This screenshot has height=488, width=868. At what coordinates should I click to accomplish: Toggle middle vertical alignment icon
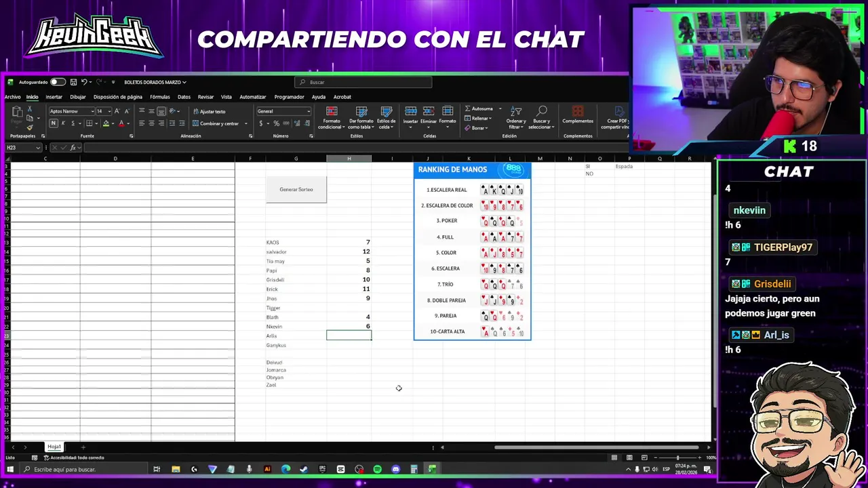pyautogui.click(x=151, y=111)
